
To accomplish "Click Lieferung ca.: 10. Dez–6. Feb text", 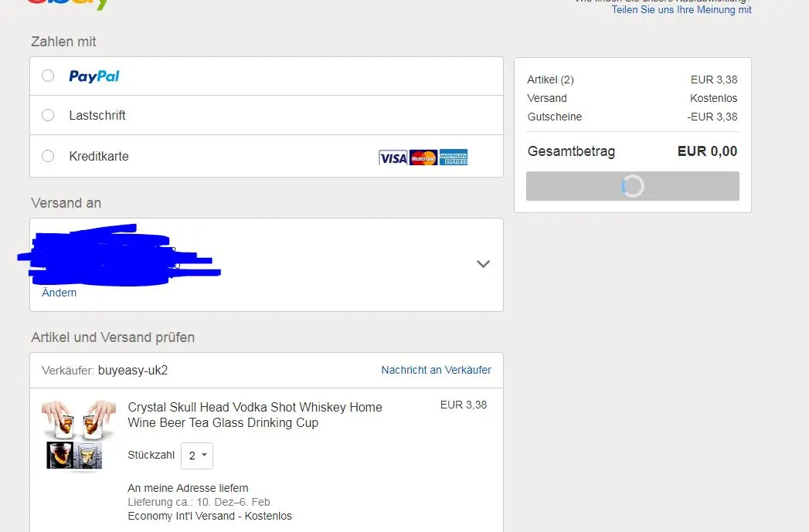I will 199,502.
